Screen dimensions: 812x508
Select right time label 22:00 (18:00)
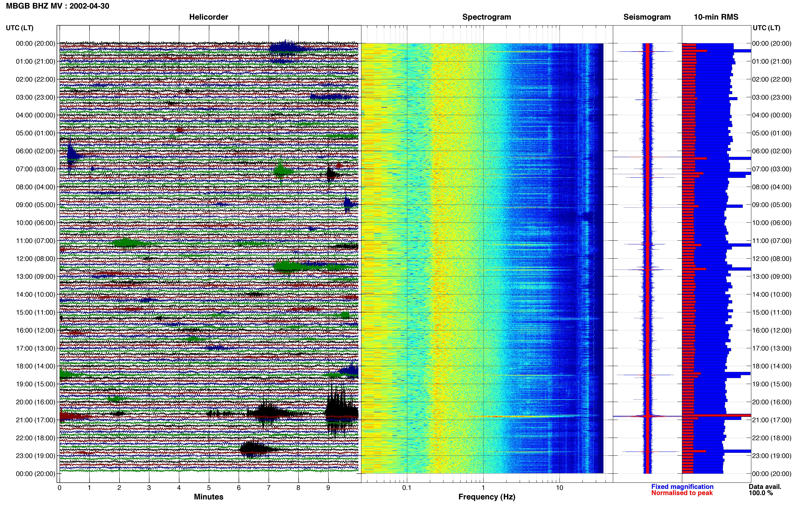(x=772, y=438)
